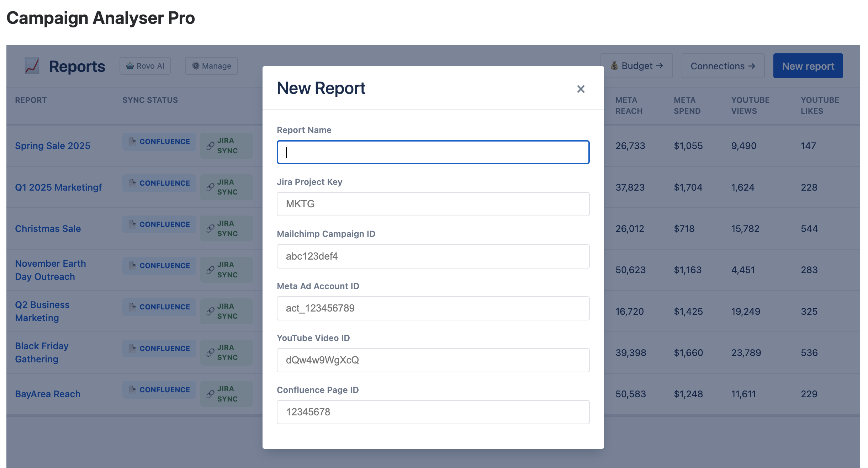Select the Meta Ad Account ID field

coord(433,308)
